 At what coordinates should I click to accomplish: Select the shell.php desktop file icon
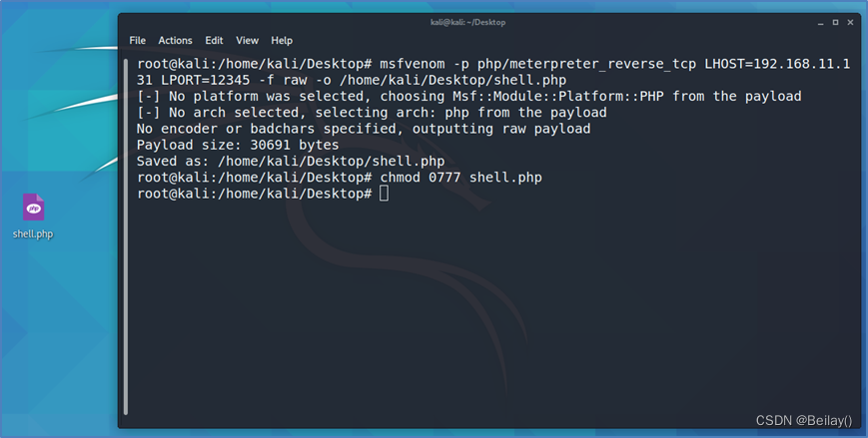coord(33,208)
